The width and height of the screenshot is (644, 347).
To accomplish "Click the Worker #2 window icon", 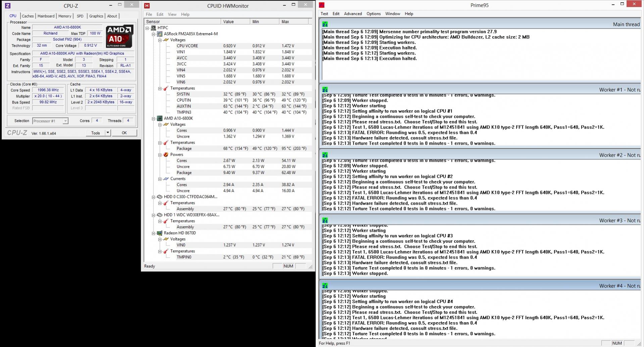I will 325,155.
